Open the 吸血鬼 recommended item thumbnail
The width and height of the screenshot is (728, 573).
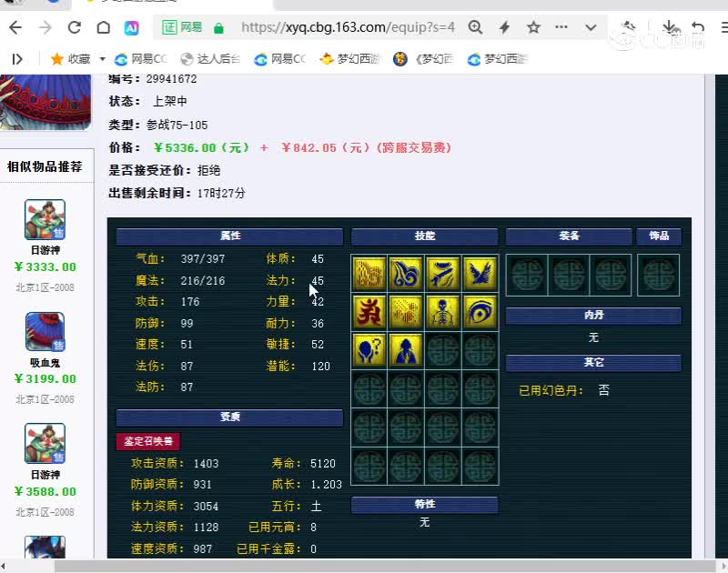[x=45, y=332]
